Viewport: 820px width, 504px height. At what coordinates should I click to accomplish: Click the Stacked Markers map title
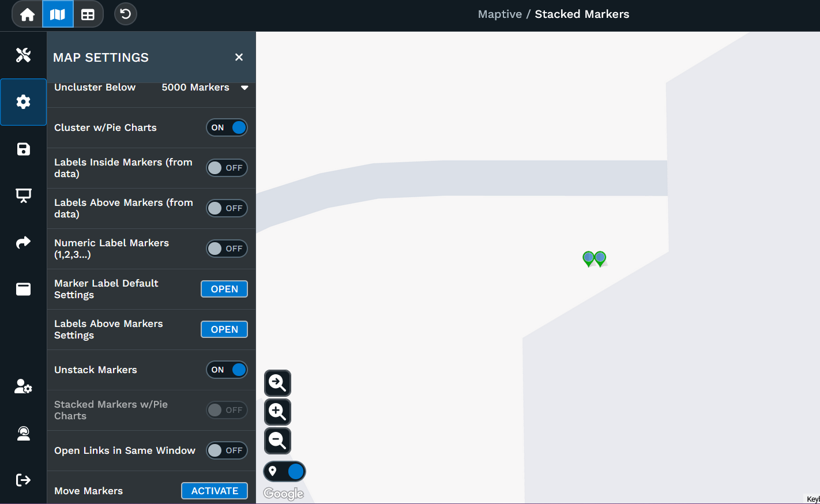point(582,14)
